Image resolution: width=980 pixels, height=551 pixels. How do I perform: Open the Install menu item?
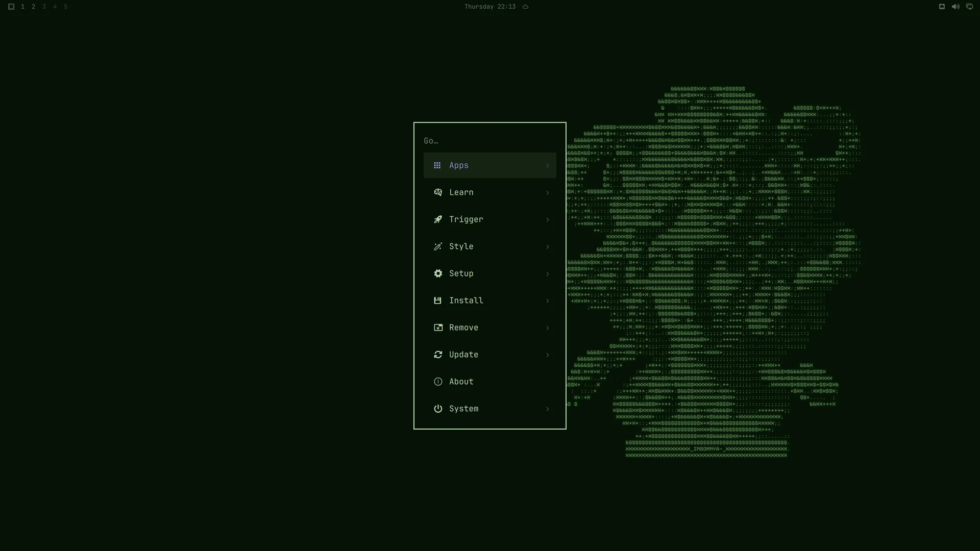490,300
